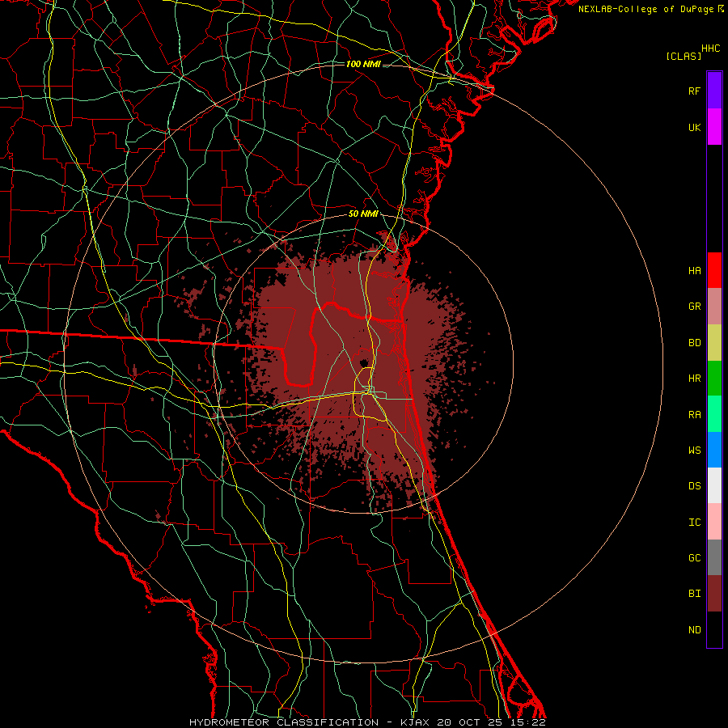The image size is (728, 728).
Task: Click the 100 NMI range ring label
Action: [x=363, y=64]
